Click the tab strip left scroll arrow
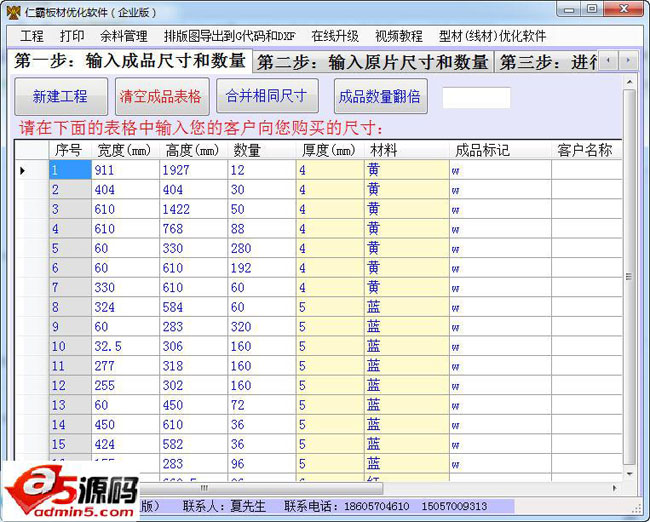The image size is (650, 522). [608, 61]
